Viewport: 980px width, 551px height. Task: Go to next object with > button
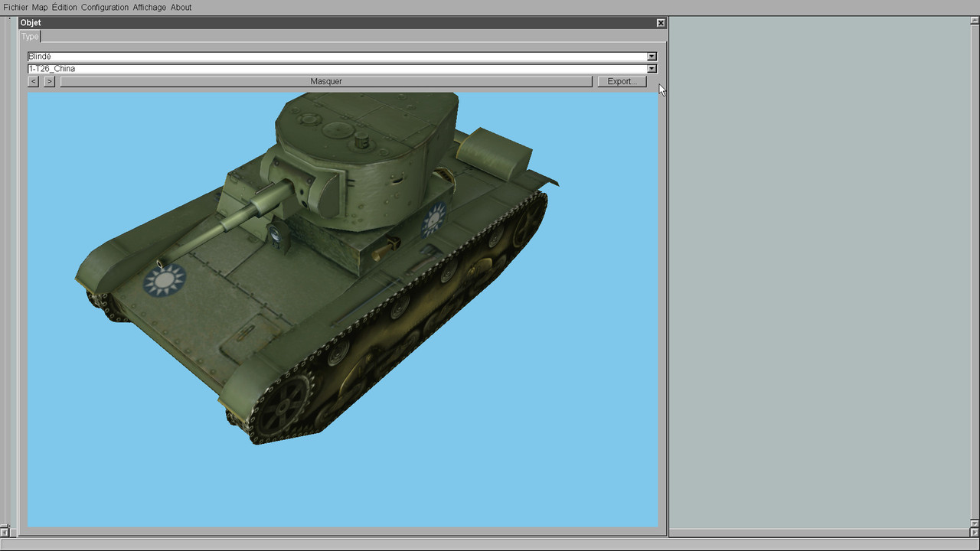50,81
